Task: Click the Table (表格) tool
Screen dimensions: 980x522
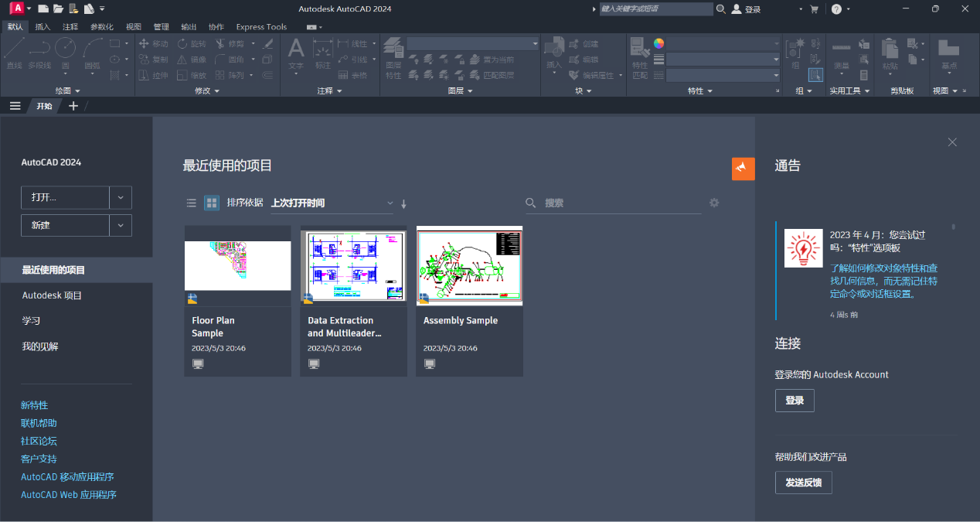Action: point(352,75)
